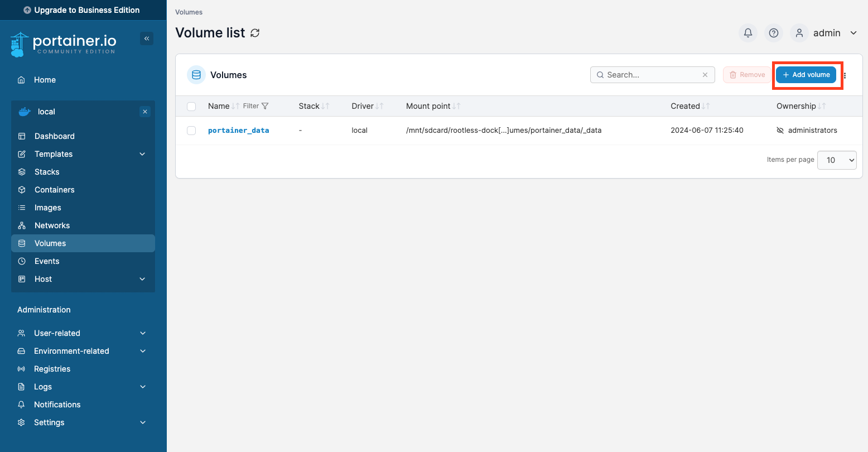The height and width of the screenshot is (452, 868).
Task: Click the Name column filter icon
Action: pyautogui.click(x=265, y=106)
